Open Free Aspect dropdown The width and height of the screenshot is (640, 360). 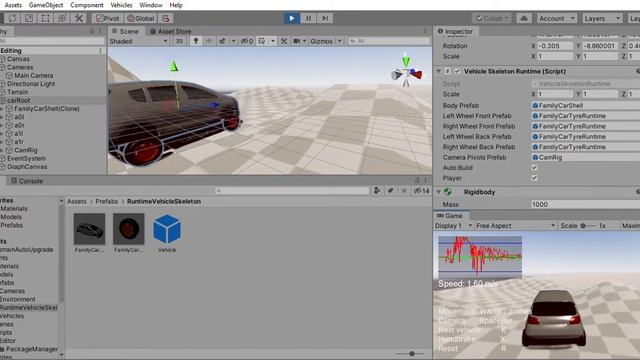pyautogui.click(x=516, y=226)
